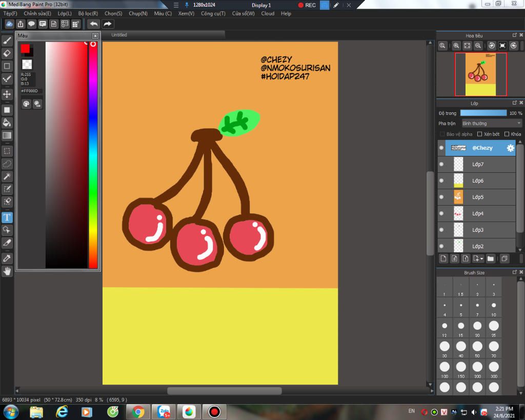The width and height of the screenshot is (525, 420).
Task: Click the Redo arrow in toolbar
Action: pos(108,24)
